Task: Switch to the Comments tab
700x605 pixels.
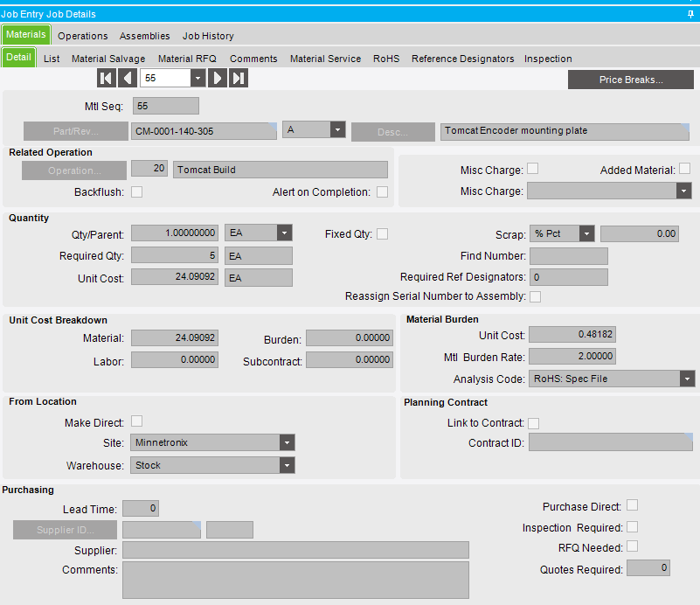Action: (x=253, y=59)
